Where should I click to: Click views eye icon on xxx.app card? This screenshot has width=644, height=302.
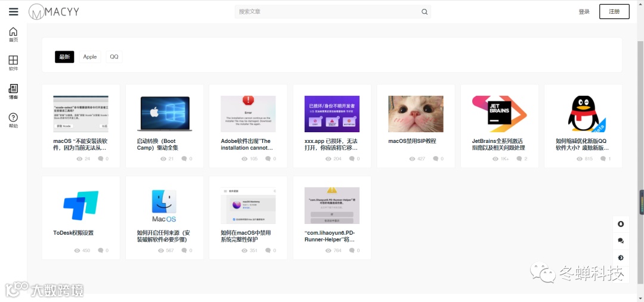click(x=328, y=159)
